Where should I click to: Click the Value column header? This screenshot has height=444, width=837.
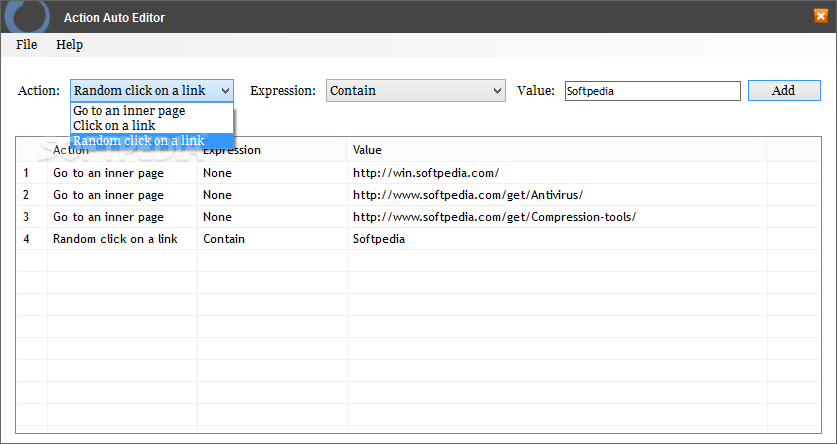(x=557, y=150)
